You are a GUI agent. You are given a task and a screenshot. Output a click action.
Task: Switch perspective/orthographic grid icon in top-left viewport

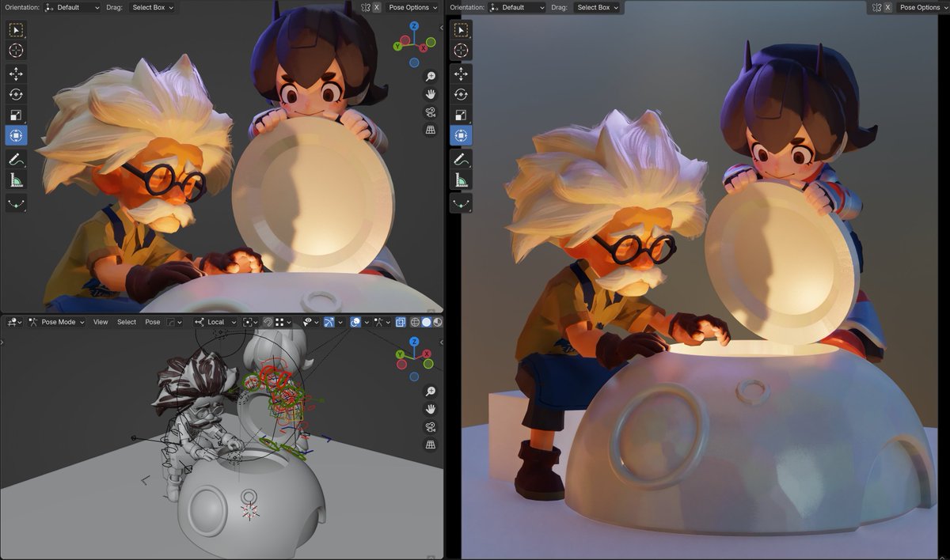point(431,130)
